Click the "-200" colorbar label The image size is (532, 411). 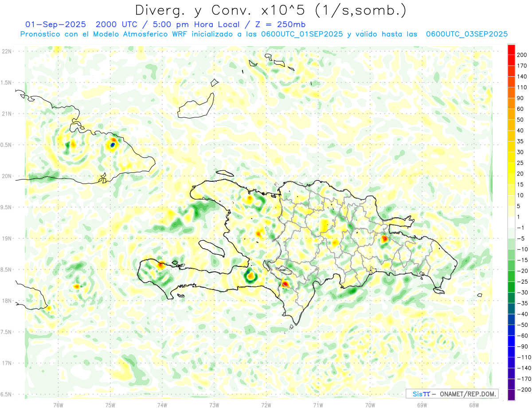[524, 389]
